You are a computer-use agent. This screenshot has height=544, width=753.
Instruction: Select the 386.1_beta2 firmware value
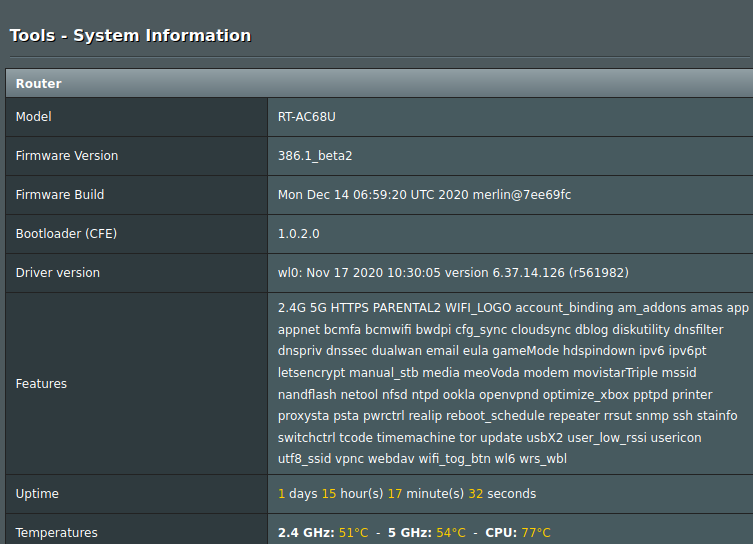(x=315, y=156)
